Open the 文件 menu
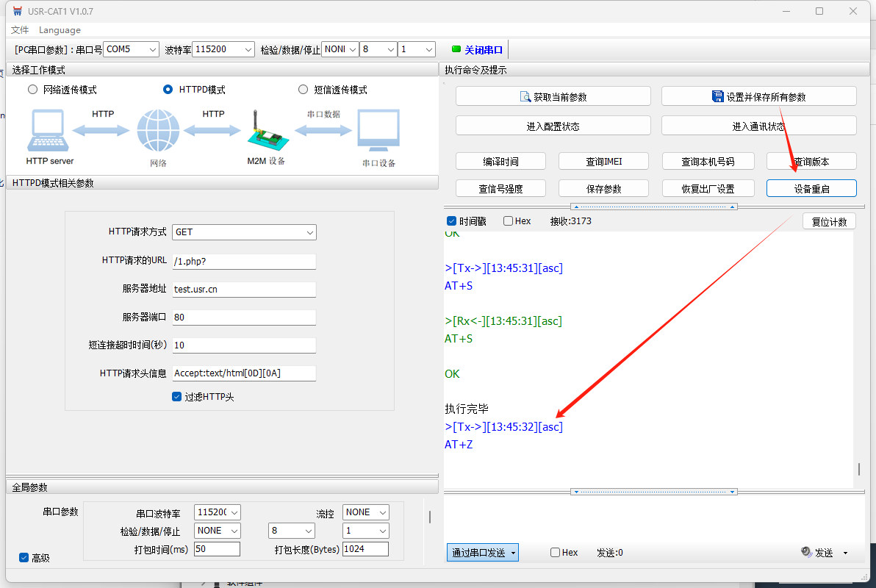 pyautogui.click(x=20, y=30)
